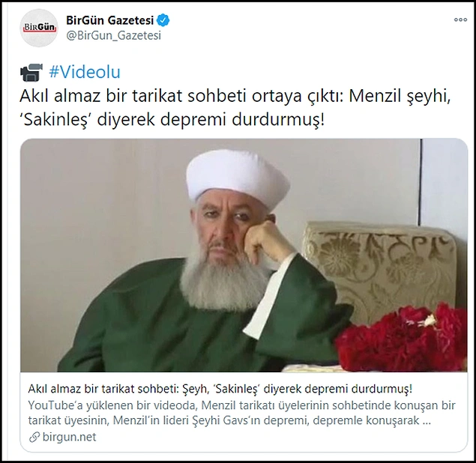Click the article preview image
This screenshot has width=476, height=463.
pos(244,255)
